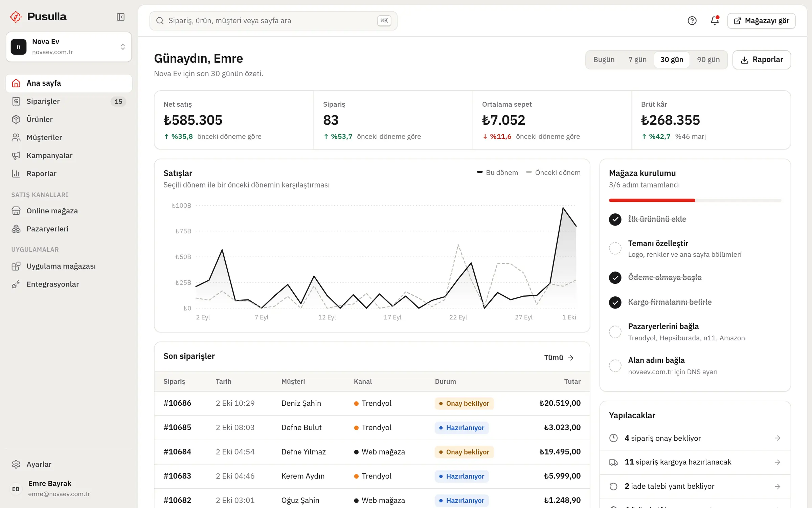Open all orders via Tümü arrow
Screen dimensions: 812x508
(x=559, y=358)
